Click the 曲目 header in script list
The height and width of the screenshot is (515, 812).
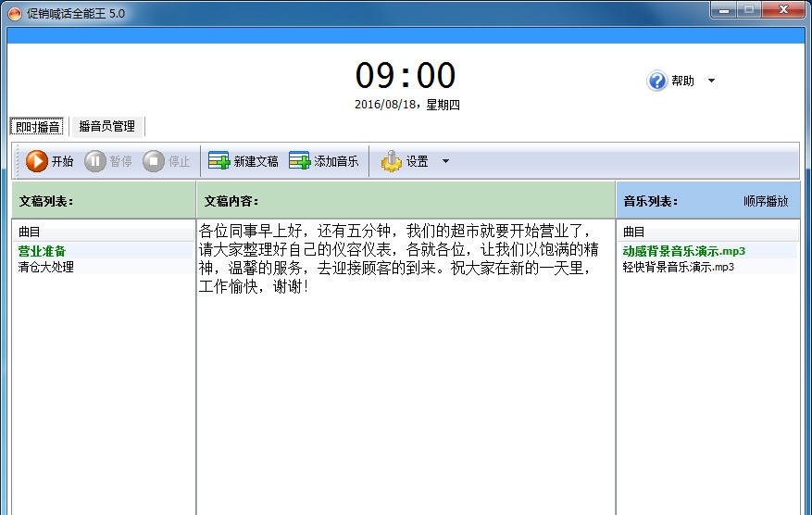[x=103, y=232]
